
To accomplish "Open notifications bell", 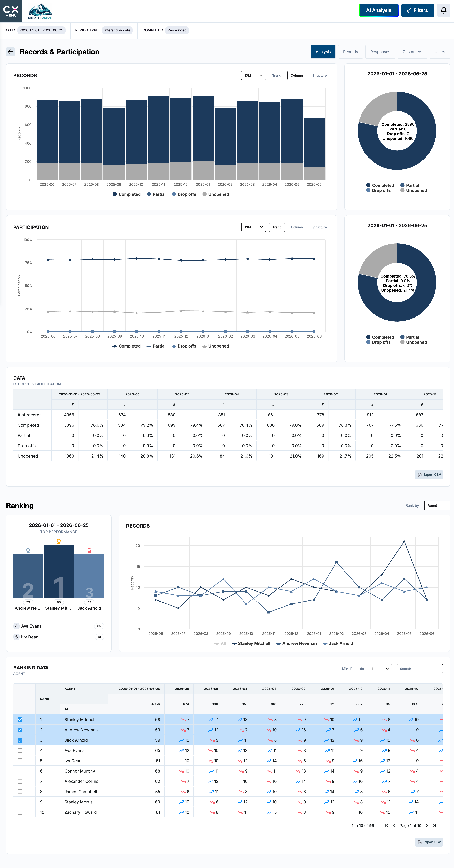I will tap(444, 10).
